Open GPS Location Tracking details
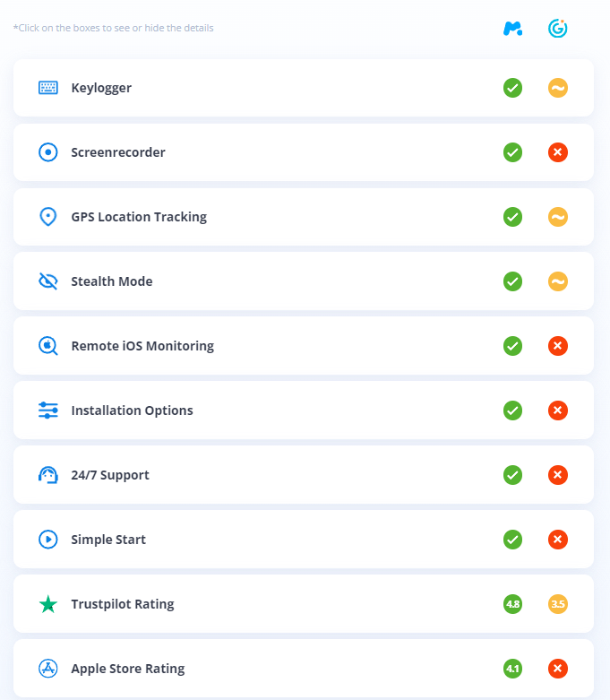Image resolution: width=610 pixels, height=700 pixels. coord(304,217)
